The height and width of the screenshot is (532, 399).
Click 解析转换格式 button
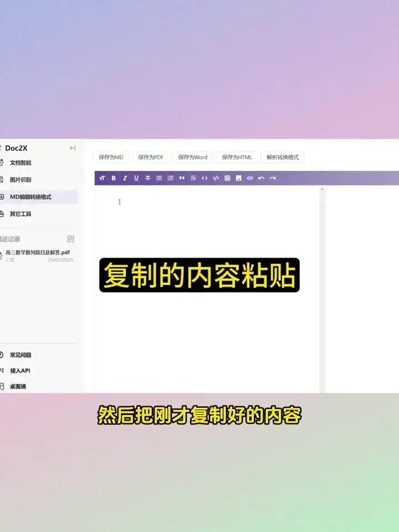(x=283, y=157)
